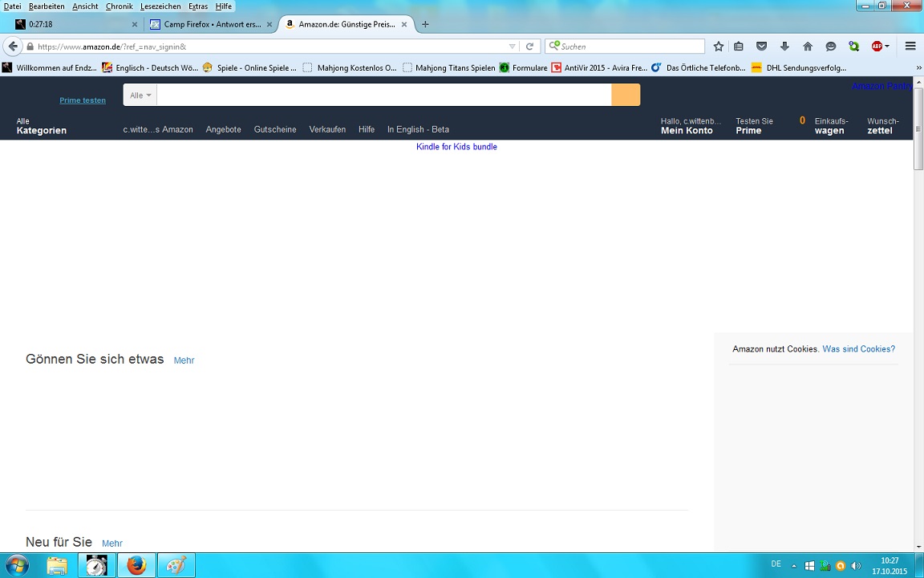The width and height of the screenshot is (924, 578).
Task: Click the Prime testen link
Action: 83,100
